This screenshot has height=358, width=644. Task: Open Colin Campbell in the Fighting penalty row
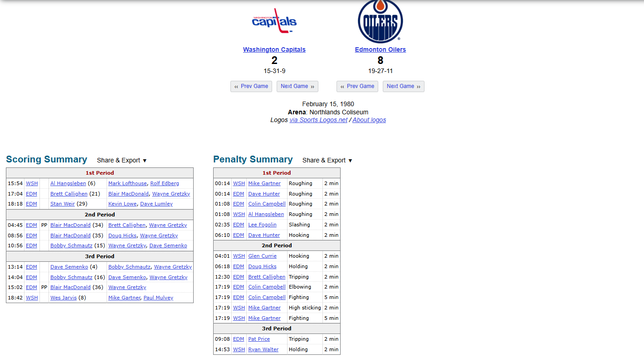coord(267,297)
